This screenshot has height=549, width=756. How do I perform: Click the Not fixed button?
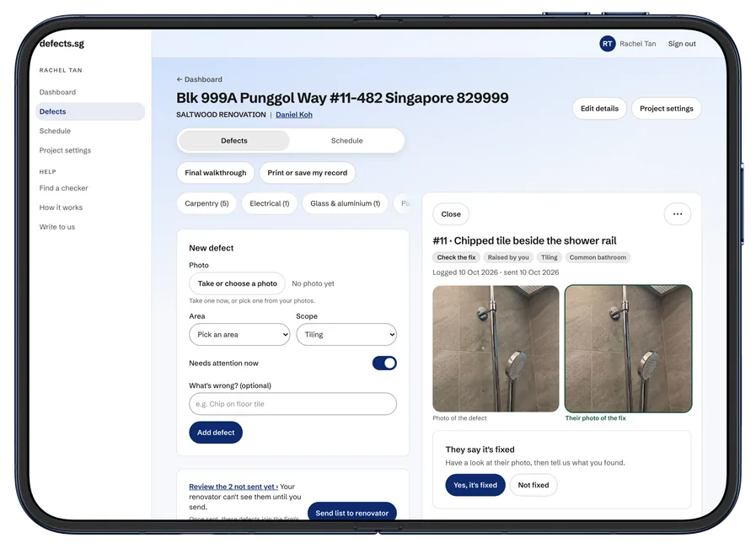pyautogui.click(x=533, y=485)
